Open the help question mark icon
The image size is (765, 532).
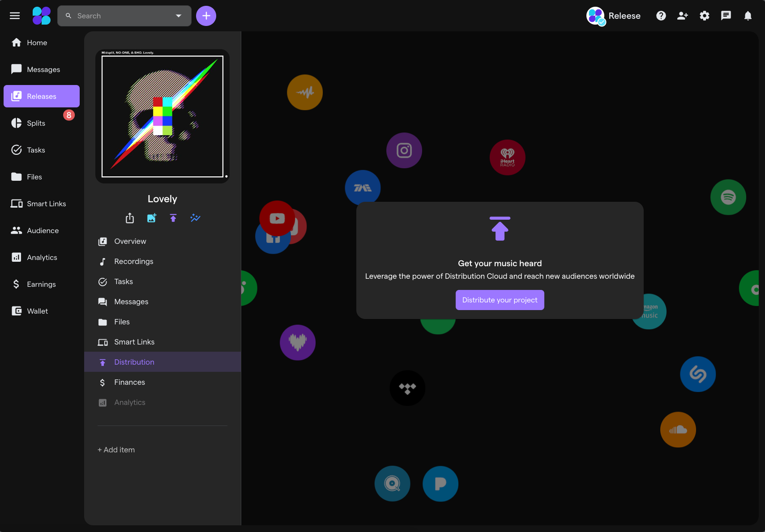coord(661,16)
